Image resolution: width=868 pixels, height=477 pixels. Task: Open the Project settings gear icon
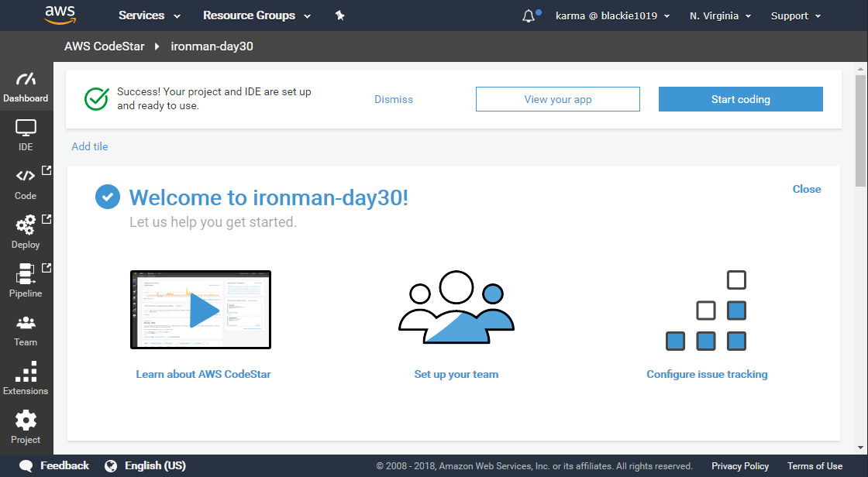(26, 420)
